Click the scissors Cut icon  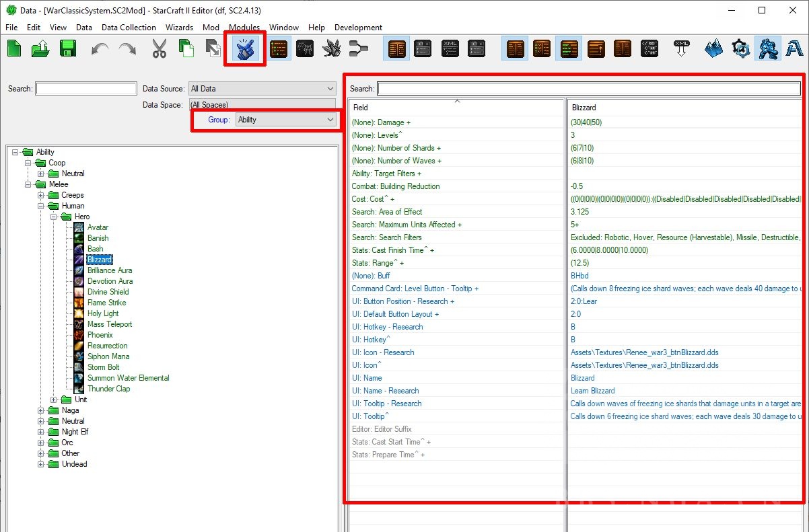pyautogui.click(x=160, y=49)
